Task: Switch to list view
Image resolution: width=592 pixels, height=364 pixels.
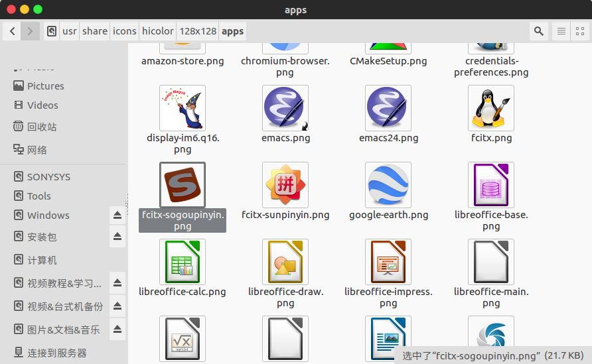Action: [x=561, y=31]
